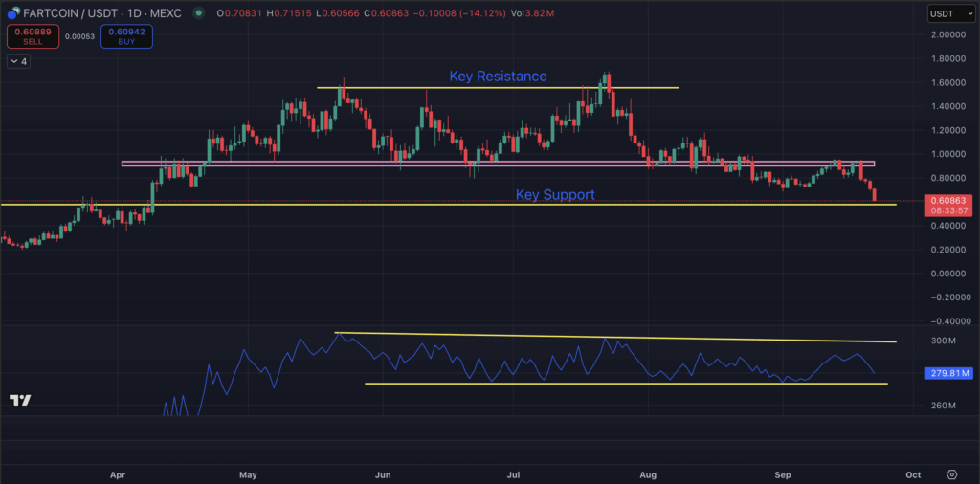Click the Sep label on time axis
Viewport: 980px width, 484px height.
pos(783,474)
